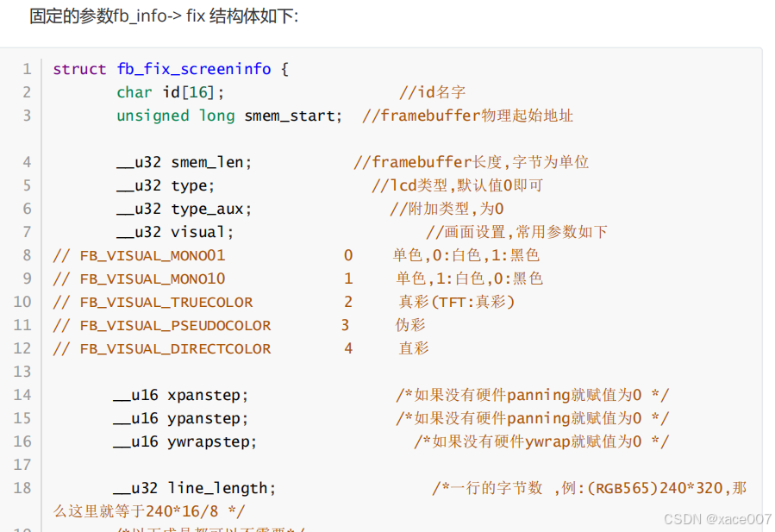Image resolution: width=775 pixels, height=532 pixels.
Task: Click FB_VISUAL_DIRECTCOLOR constant
Action: pyautogui.click(x=175, y=348)
